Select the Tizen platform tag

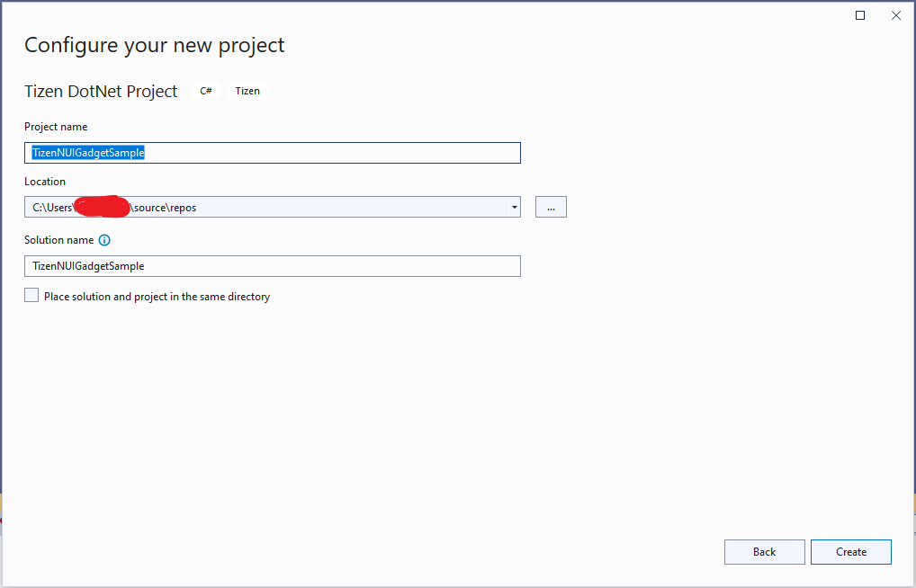[x=247, y=90]
